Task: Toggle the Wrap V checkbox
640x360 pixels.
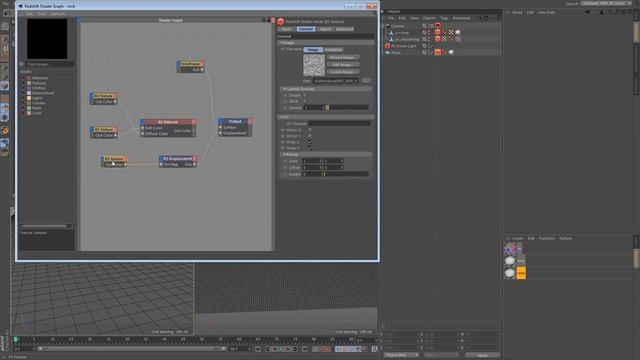Action: (309, 148)
